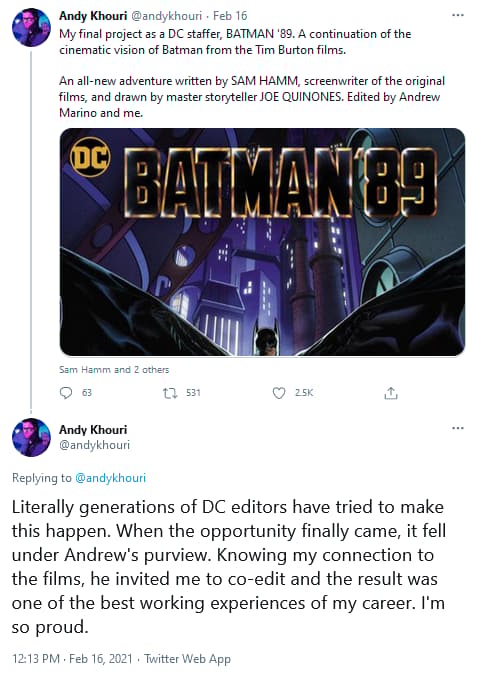This screenshot has height=673, width=478.
Task: Like the tweet using the heart icon
Action: (x=279, y=393)
